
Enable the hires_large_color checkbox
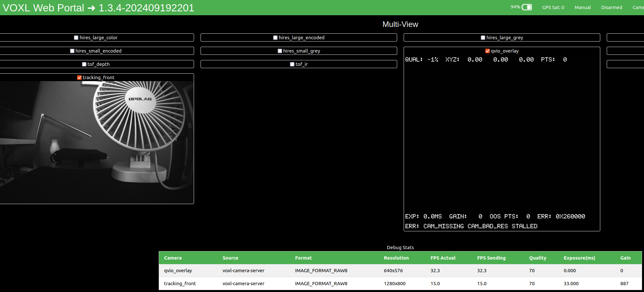(76, 38)
